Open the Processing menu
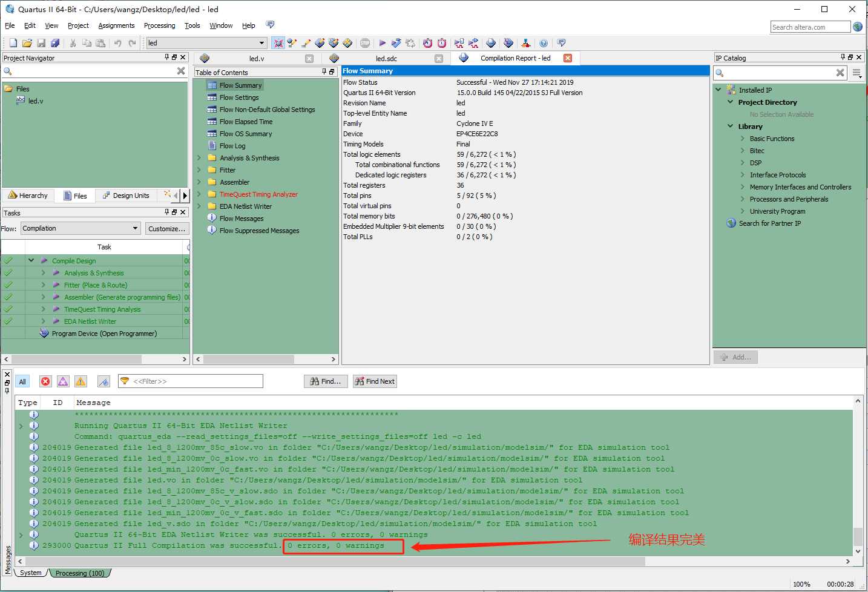Screen dimensions: 868x592 coord(159,25)
